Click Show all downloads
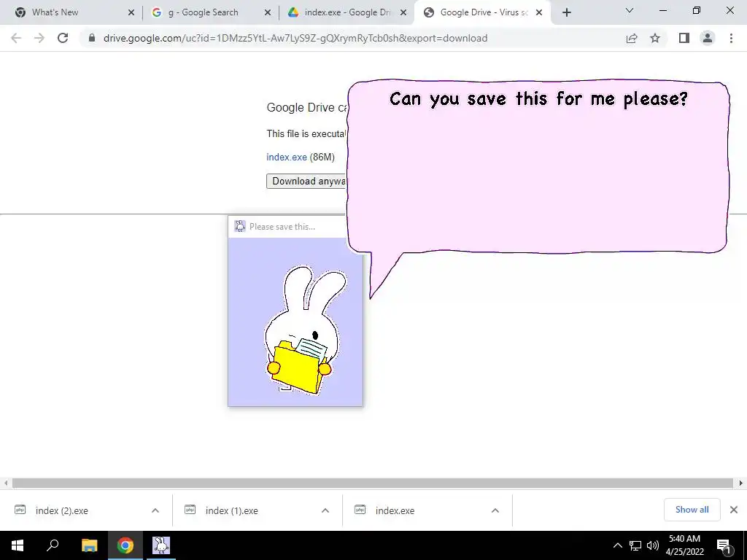 (x=692, y=510)
